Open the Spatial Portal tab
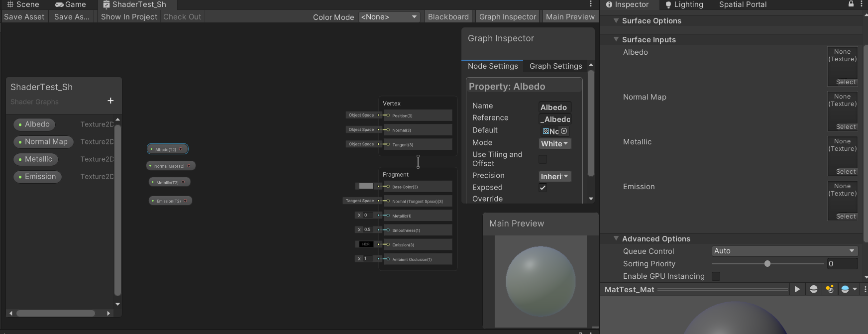Viewport: 868px width, 334px height. (743, 4)
